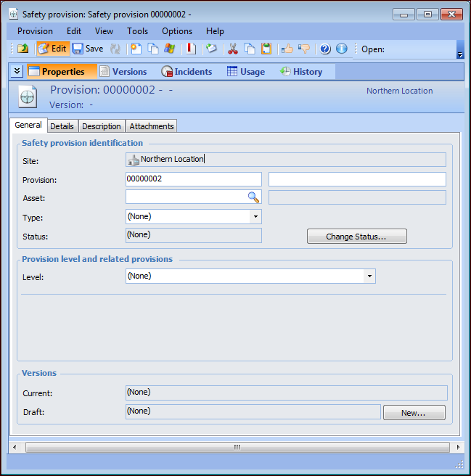Minimize the Safety provision window
Image resolution: width=471 pixels, height=476 pixels.
pos(404,15)
